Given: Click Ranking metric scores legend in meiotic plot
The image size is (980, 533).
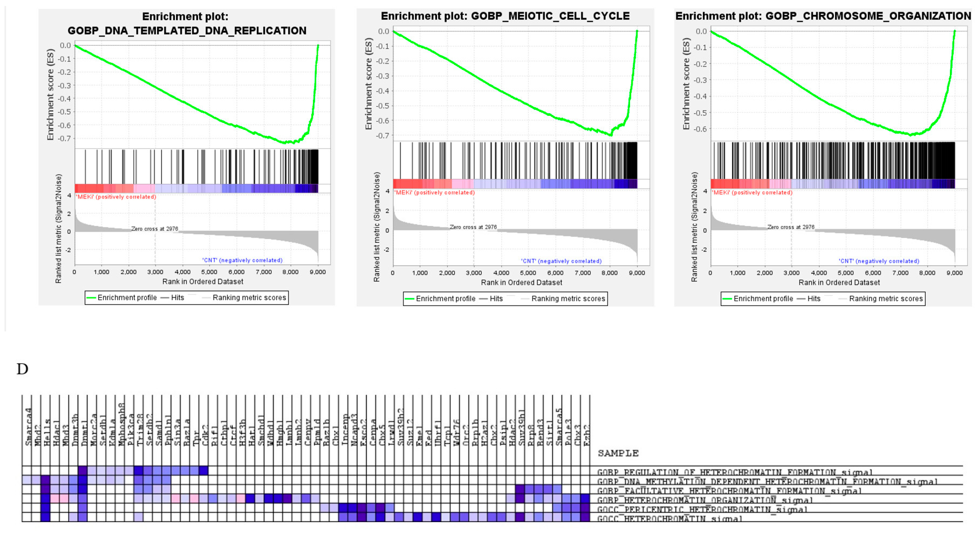Looking at the screenshot, I should tap(568, 299).
